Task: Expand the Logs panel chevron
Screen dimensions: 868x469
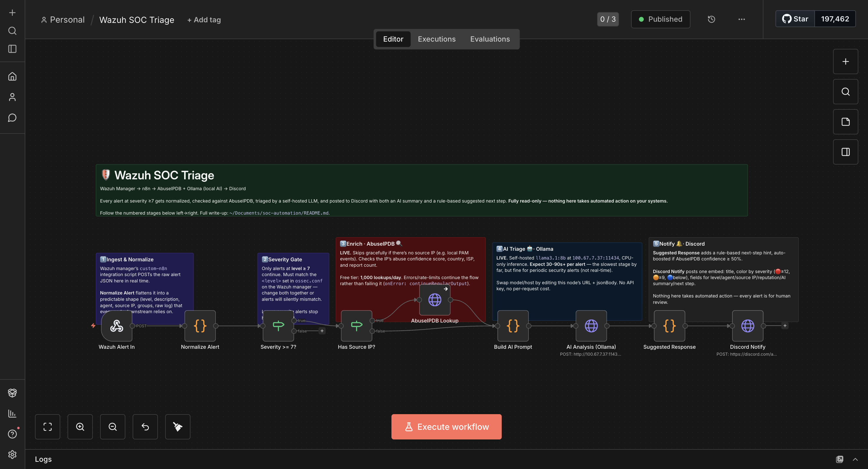Action: click(x=855, y=459)
